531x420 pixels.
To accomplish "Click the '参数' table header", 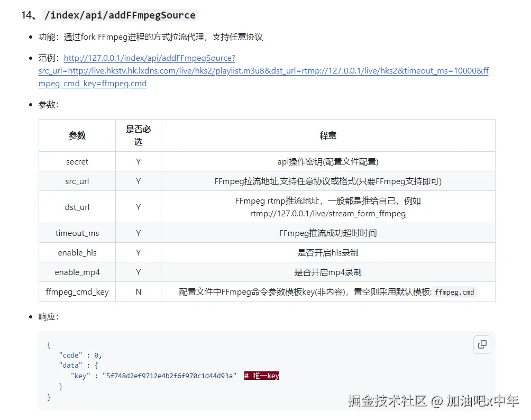I will [77, 135].
